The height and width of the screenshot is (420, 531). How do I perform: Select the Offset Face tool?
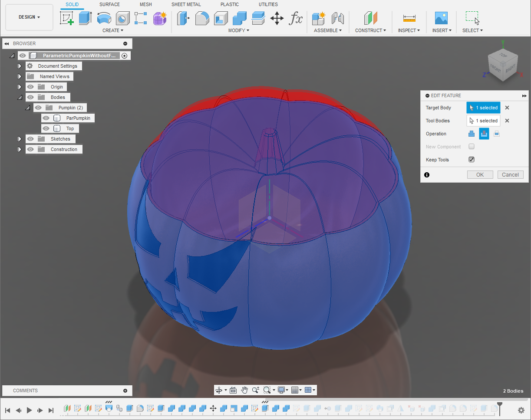pyautogui.click(x=258, y=18)
